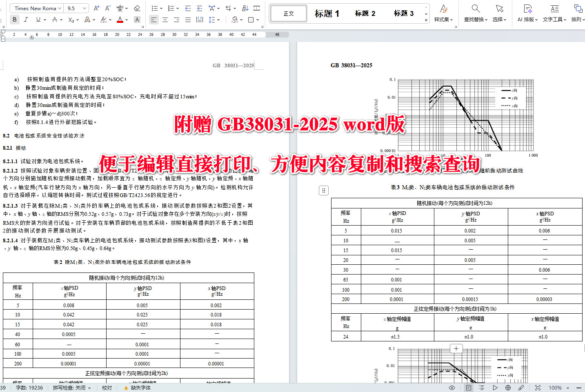This screenshot has width=585, height=392.
Task: Click the subscript formatting icon
Action: [70, 19]
